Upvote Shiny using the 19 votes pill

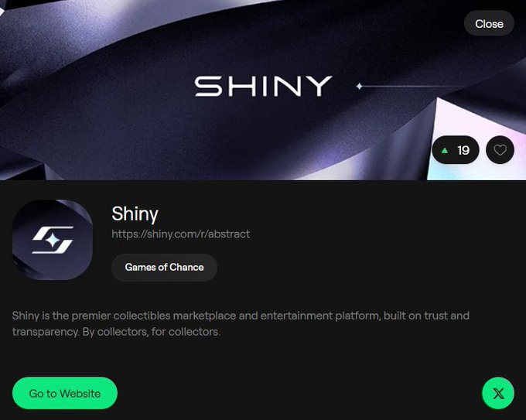pyautogui.click(x=456, y=150)
